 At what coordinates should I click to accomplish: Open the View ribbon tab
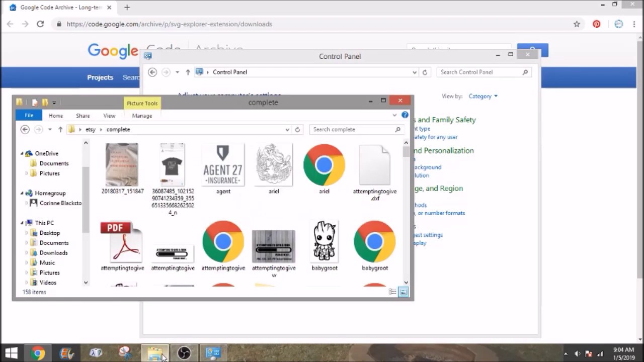pyautogui.click(x=109, y=116)
